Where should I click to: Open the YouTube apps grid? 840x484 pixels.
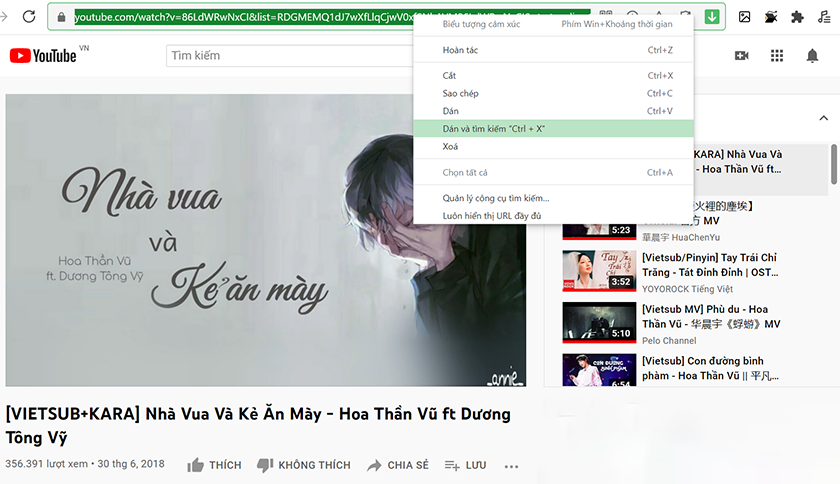coord(776,56)
